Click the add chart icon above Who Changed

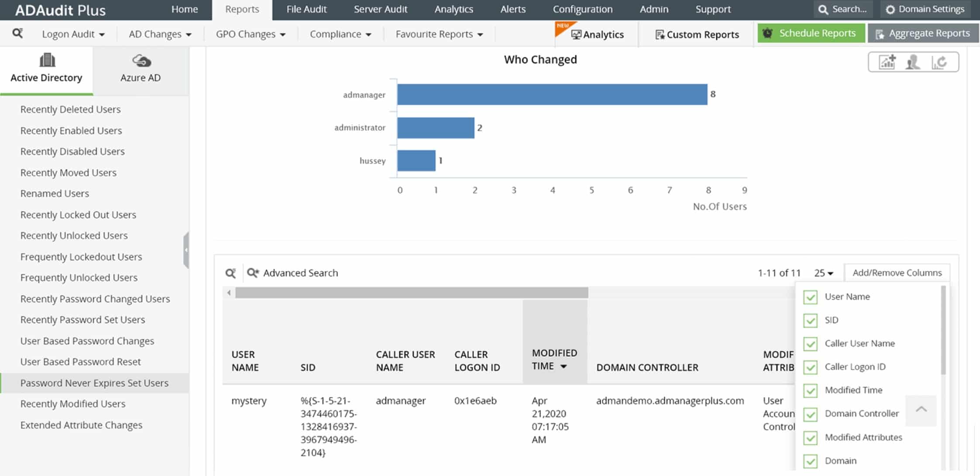tap(887, 62)
